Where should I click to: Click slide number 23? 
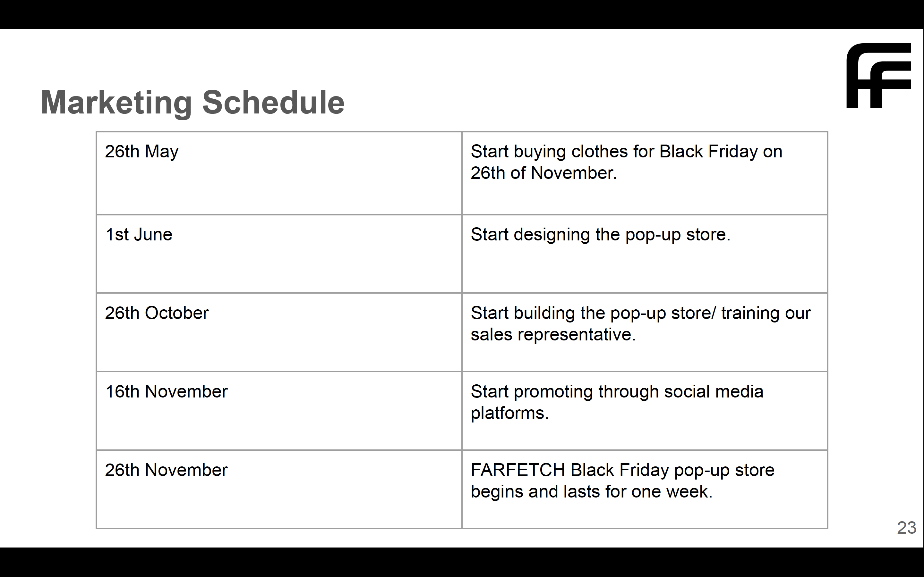click(x=906, y=528)
